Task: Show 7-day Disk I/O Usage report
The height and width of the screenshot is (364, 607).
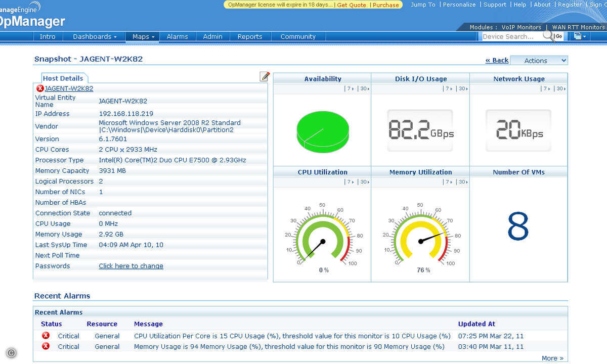Action: pyautogui.click(x=448, y=88)
